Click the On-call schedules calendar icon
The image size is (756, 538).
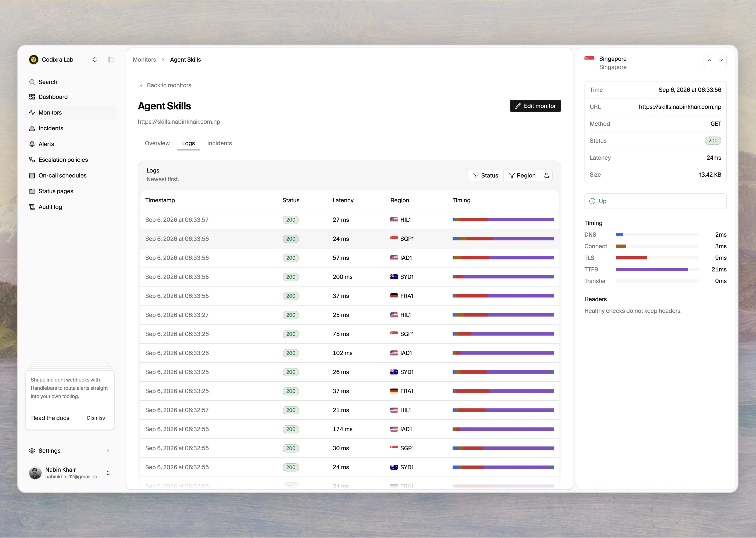pyautogui.click(x=32, y=176)
